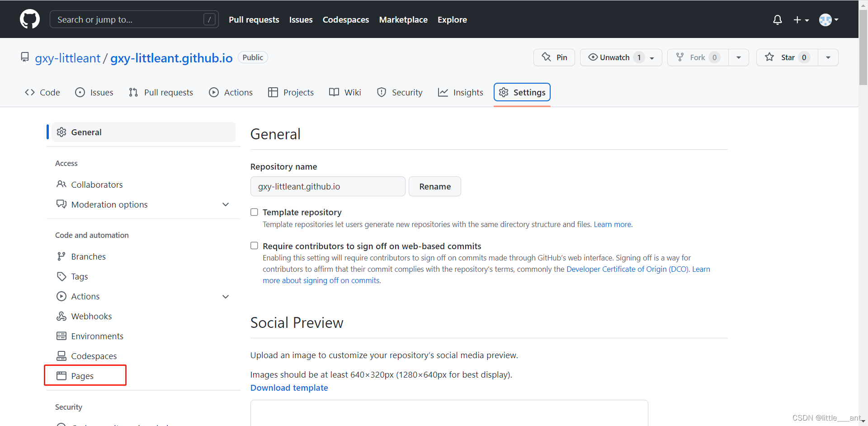The image size is (868, 426).
Task: Open the Wiki tab
Action: tap(345, 92)
